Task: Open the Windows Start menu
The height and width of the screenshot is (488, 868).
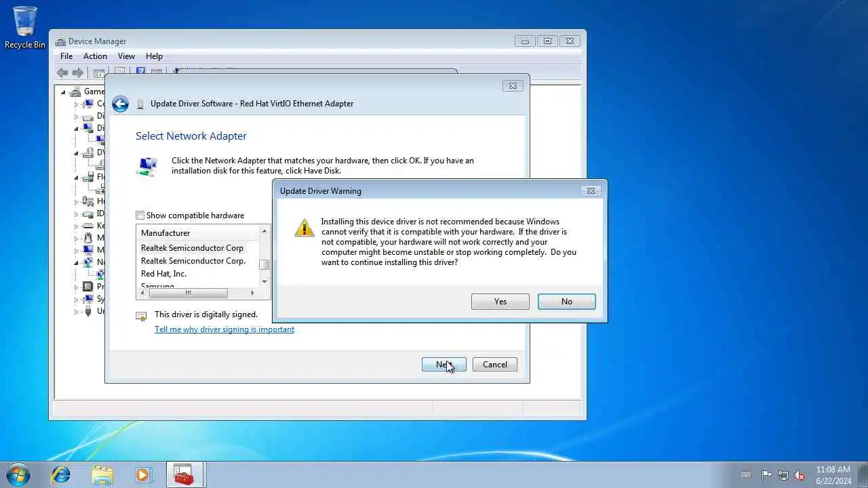Action: [x=18, y=474]
